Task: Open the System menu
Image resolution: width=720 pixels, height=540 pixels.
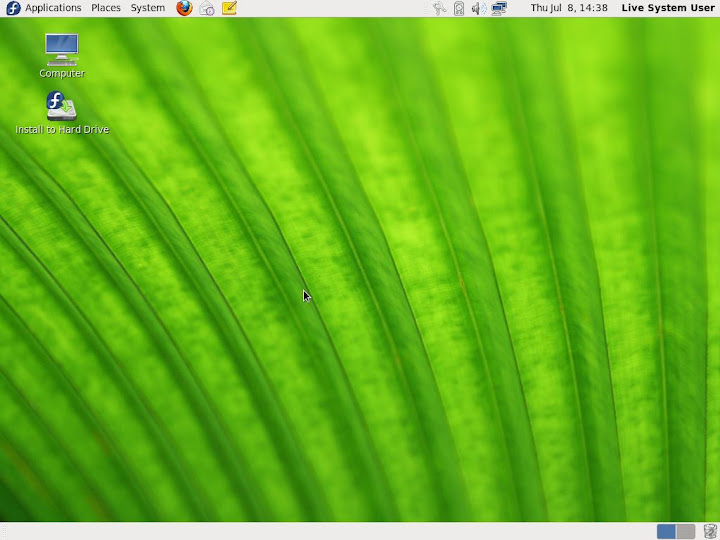Action: click(147, 8)
